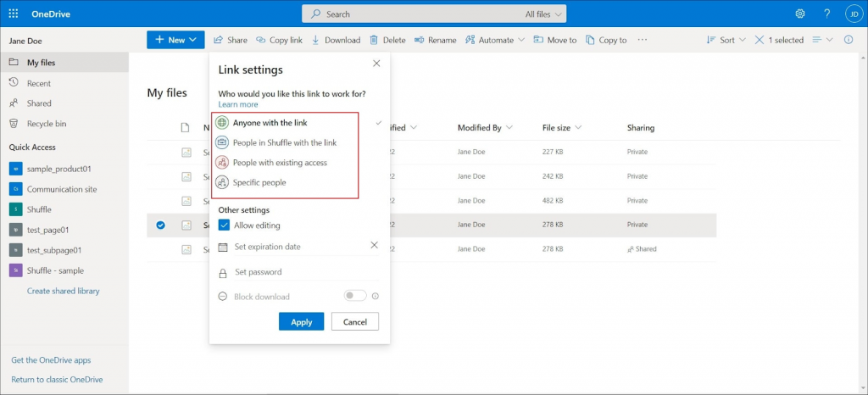This screenshot has height=395, width=868.
Task: Open the Learn more link
Action: click(x=238, y=104)
